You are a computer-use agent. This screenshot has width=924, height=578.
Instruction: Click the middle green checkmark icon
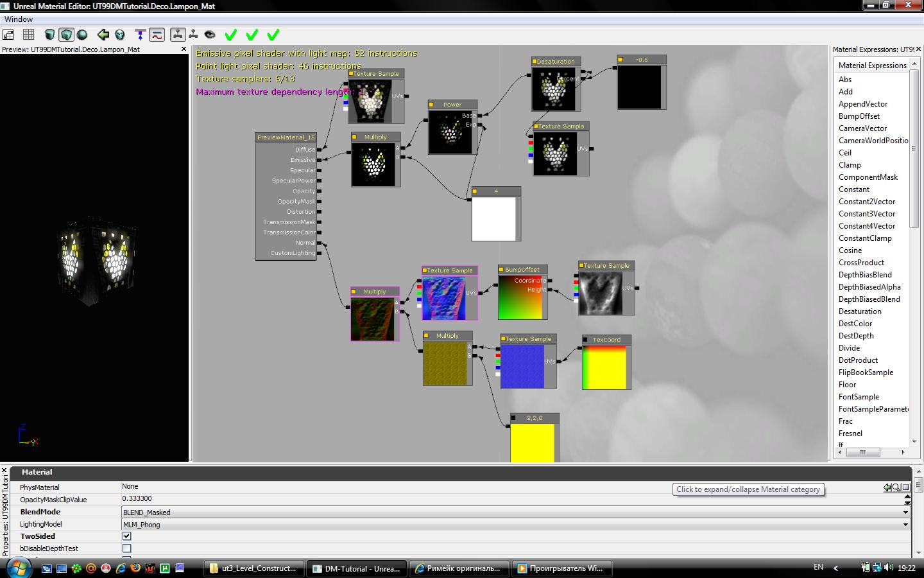[252, 35]
